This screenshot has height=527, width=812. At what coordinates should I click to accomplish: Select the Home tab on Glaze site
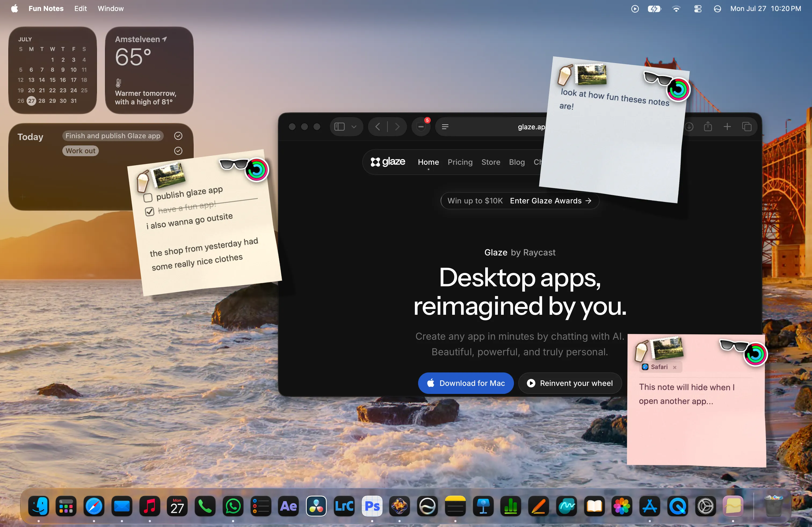click(x=428, y=162)
